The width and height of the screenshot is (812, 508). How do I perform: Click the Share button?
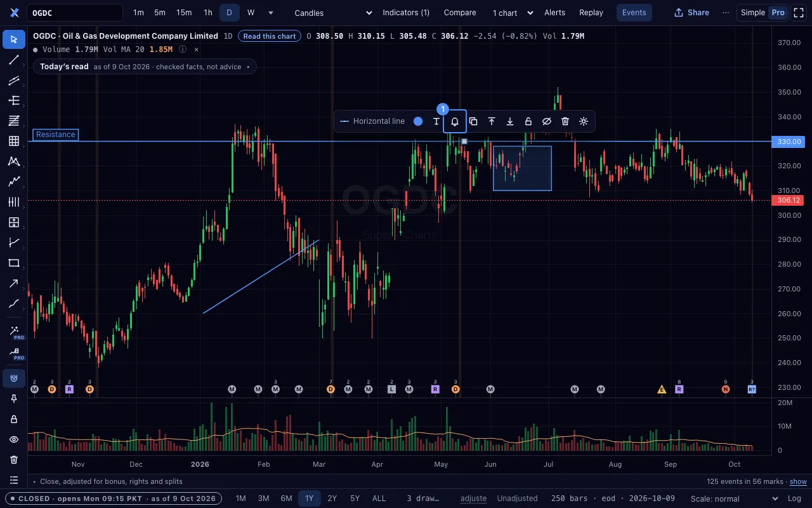[691, 13]
